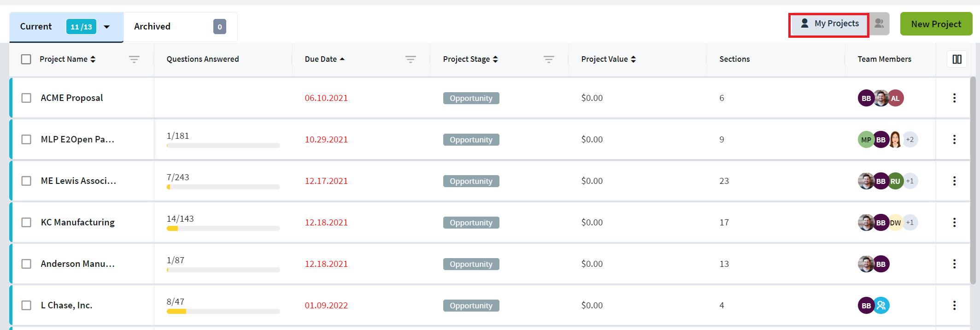Image resolution: width=980 pixels, height=330 pixels.
Task: Click the table vertical scrollbar
Action: [973, 180]
